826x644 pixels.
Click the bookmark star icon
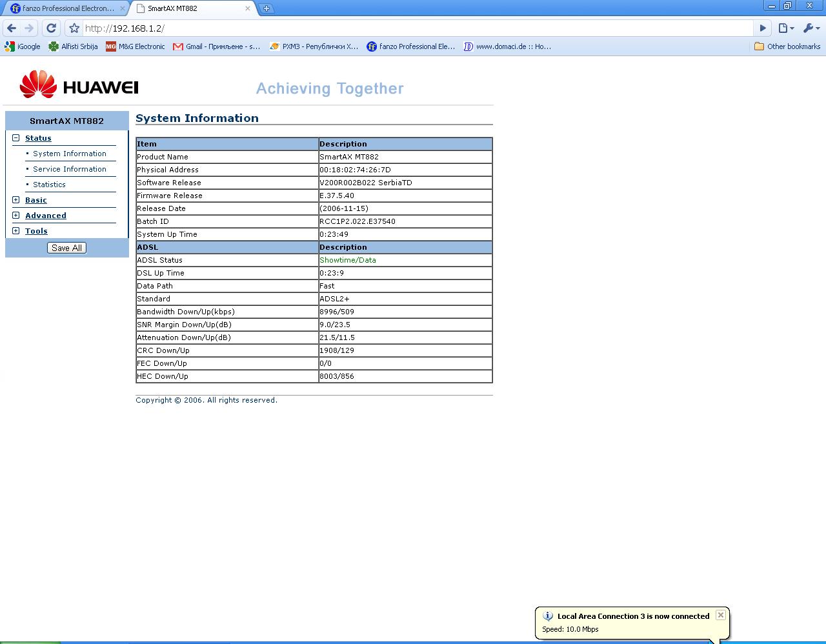point(74,28)
